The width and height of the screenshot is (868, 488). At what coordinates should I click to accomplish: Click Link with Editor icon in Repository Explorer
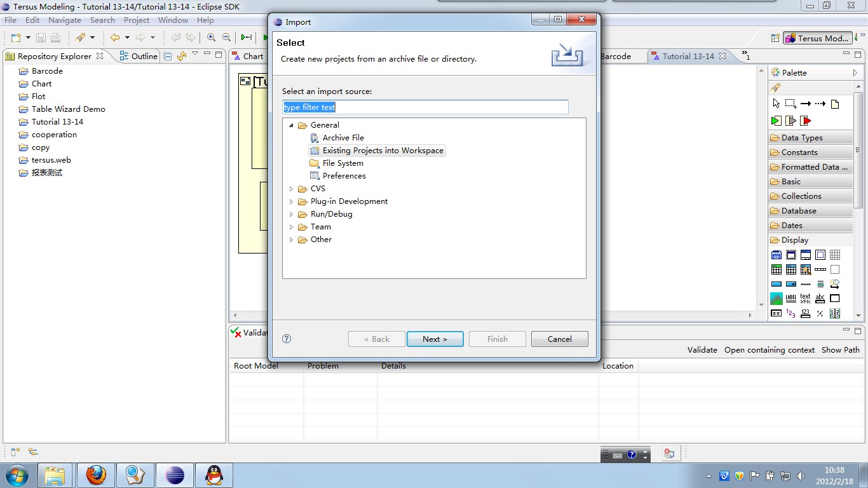click(x=182, y=57)
